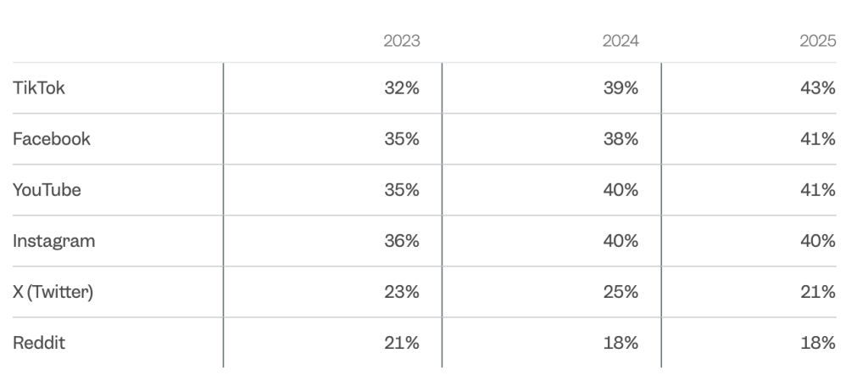Image resolution: width=868 pixels, height=381 pixels.
Task: Click Instagram's 2023 value of 36%
Action: point(401,241)
